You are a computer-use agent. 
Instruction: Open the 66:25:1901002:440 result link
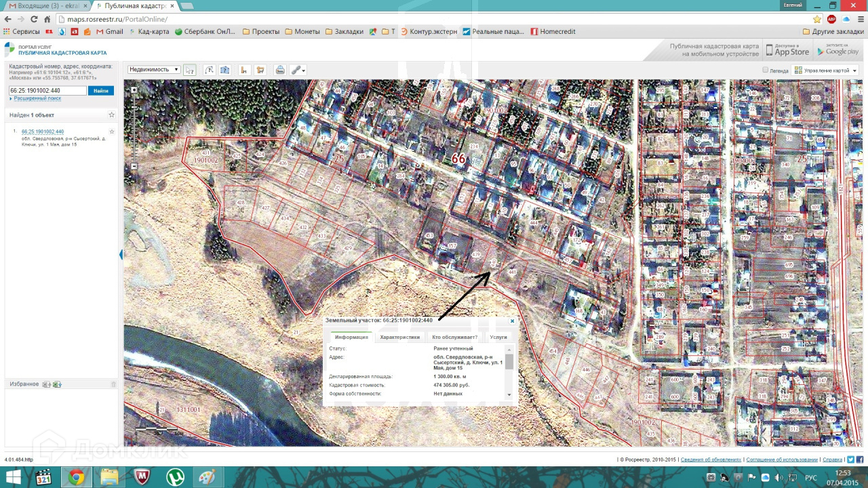coord(43,131)
